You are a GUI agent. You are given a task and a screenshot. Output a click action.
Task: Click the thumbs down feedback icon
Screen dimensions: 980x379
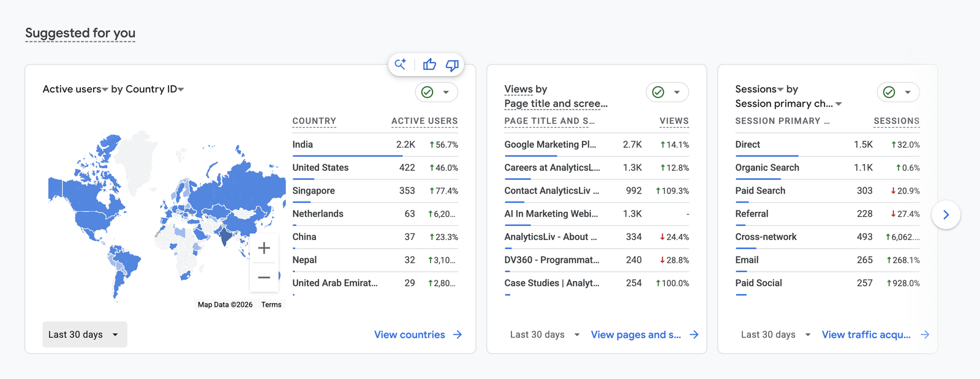coord(452,65)
